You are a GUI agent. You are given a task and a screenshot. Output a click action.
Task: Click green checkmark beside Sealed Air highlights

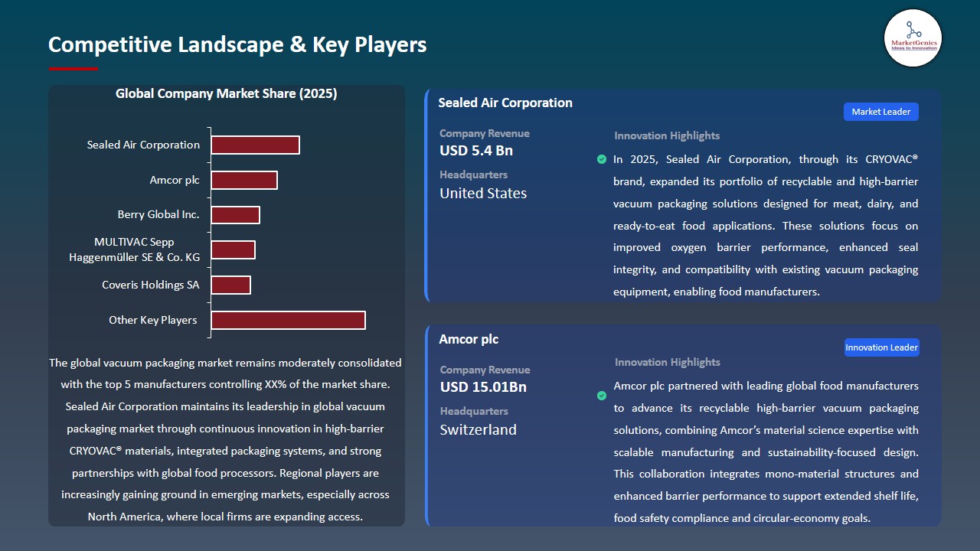[602, 159]
